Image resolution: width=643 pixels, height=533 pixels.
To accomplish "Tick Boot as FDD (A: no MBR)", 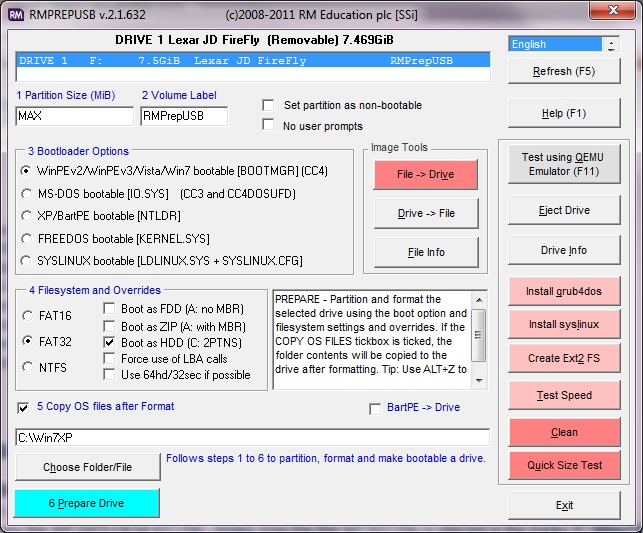I will [x=109, y=308].
